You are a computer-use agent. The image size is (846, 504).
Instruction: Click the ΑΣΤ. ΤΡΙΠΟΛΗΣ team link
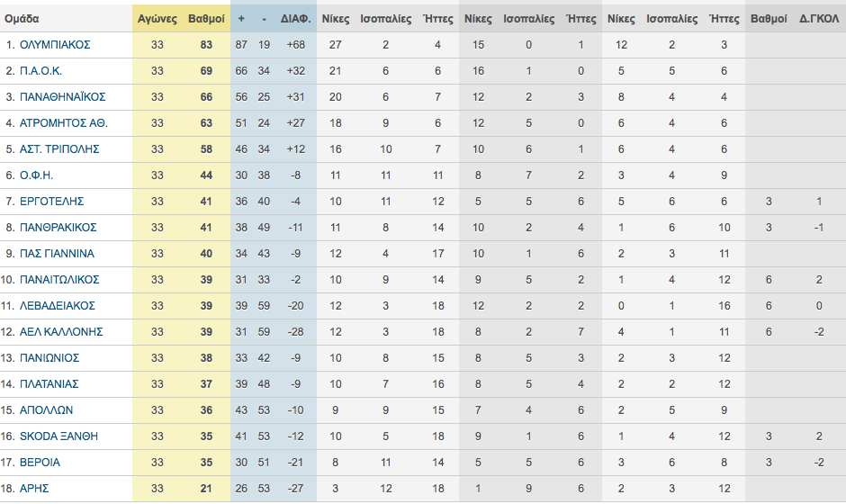(59, 148)
